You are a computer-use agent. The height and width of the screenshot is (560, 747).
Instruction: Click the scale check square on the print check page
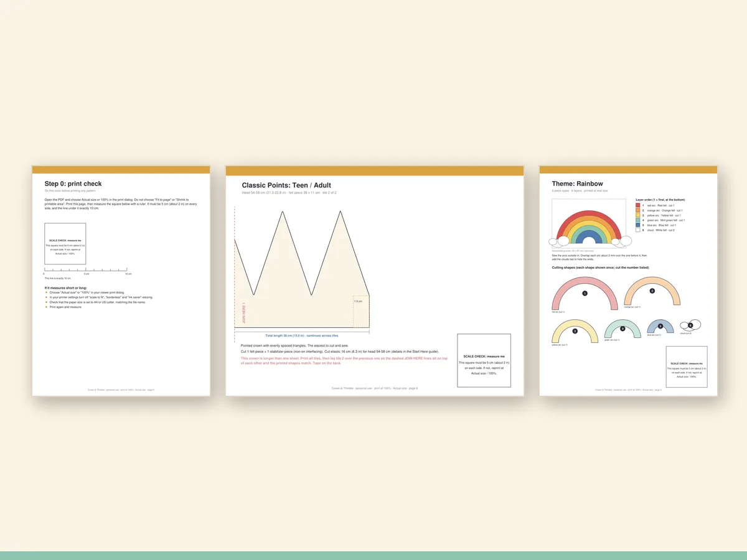click(x=65, y=244)
